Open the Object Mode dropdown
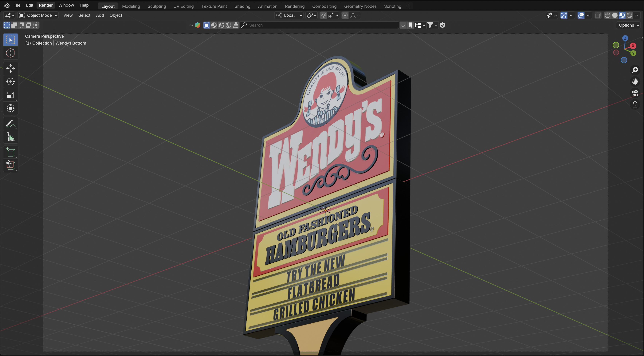 click(x=38, y=15)
